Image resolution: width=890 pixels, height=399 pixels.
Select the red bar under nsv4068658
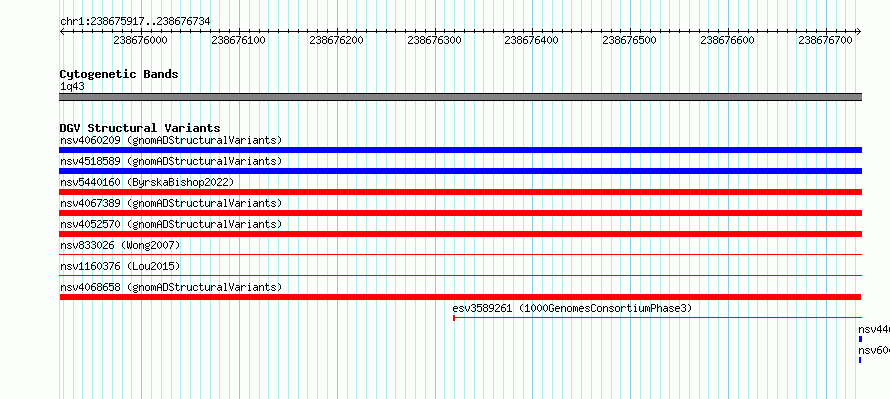click(460, 297)
